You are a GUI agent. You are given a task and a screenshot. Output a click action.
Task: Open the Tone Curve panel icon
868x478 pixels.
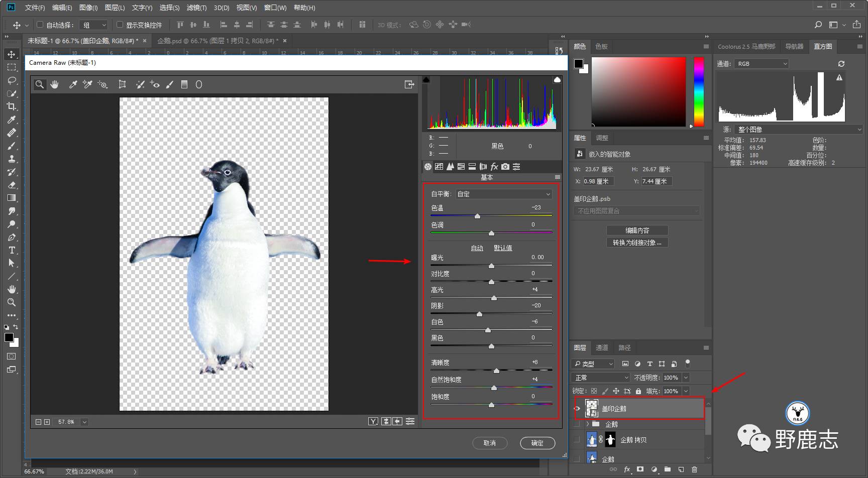point(439,167)
